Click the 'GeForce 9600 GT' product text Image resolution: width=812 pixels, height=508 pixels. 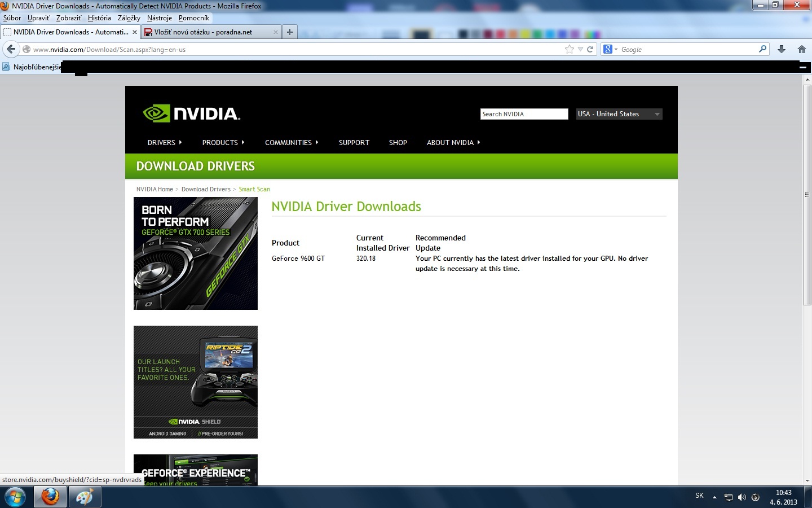point(298,259)
